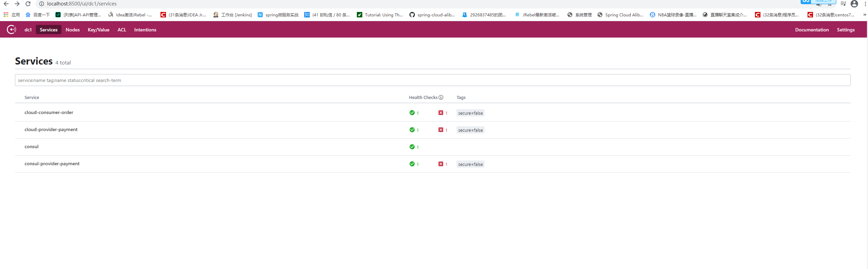Image resolution: width=868 pixels, height=269 pixels.
Task: Click the Service column header
Action: 32,97
